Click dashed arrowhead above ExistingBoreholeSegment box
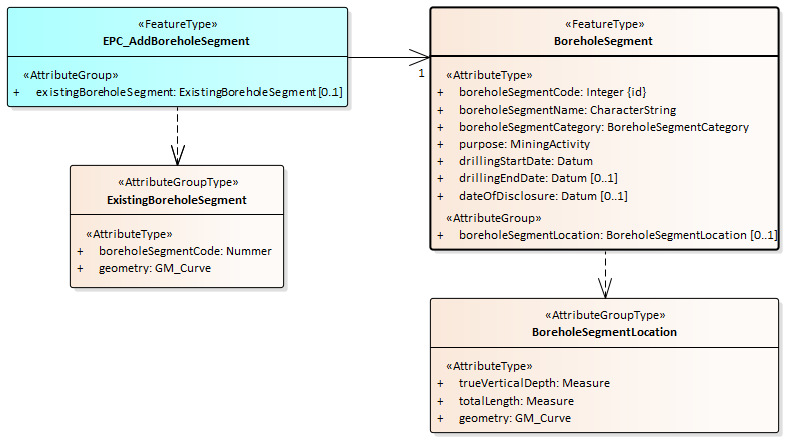The height and width of the screenshot is (446, 793). (178, 154)
